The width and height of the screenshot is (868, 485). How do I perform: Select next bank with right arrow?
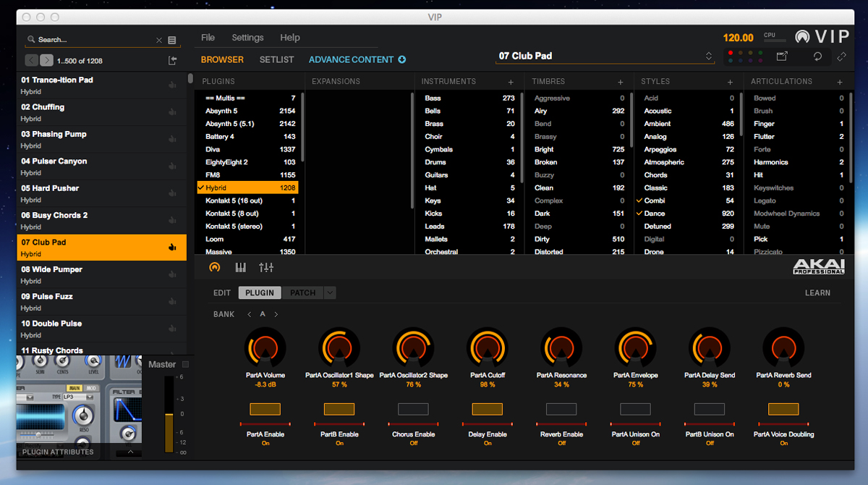(x=276, y=314)
